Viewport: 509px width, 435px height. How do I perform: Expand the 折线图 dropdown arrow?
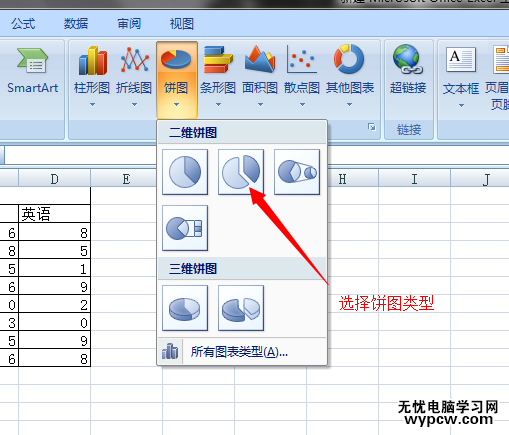pos(134,105)
